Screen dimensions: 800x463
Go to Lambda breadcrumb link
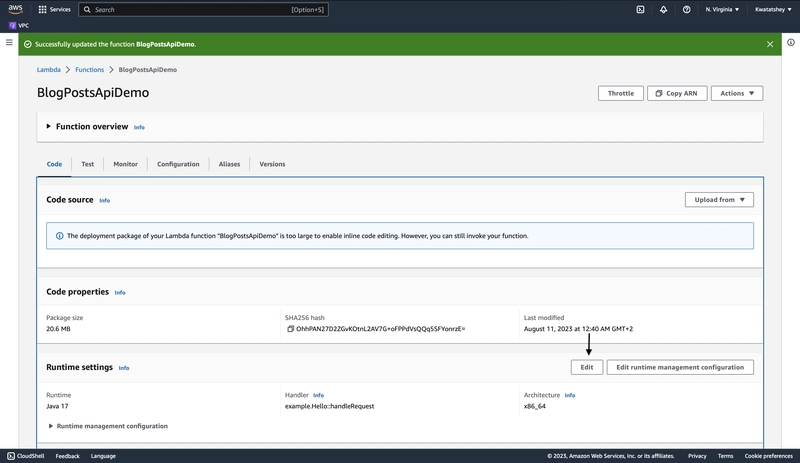tap(48, 69)
